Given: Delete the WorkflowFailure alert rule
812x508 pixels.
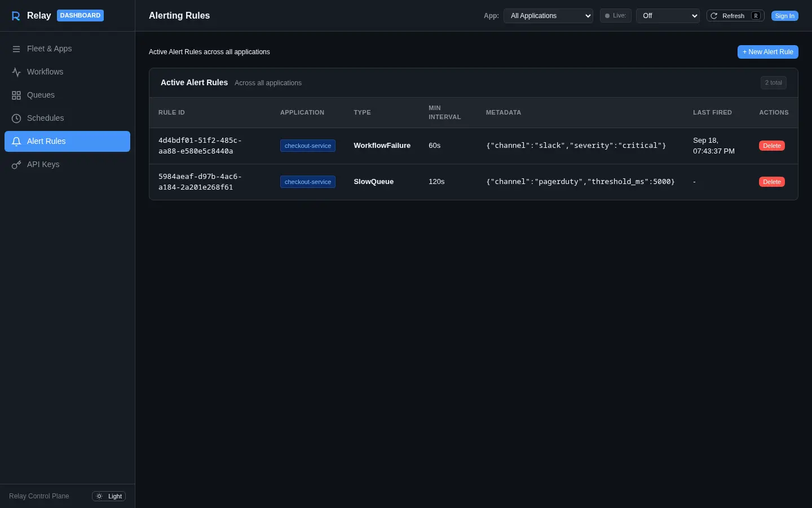Looking at the screenshot, I should coord(772,146).
